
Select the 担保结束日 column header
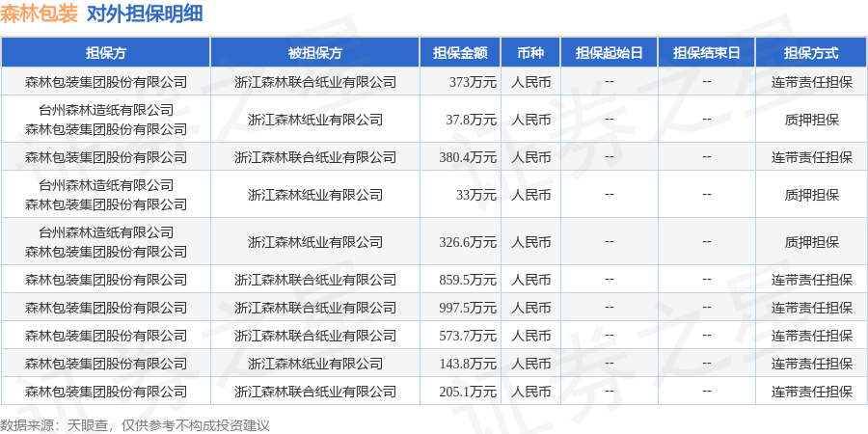[707, 53]
